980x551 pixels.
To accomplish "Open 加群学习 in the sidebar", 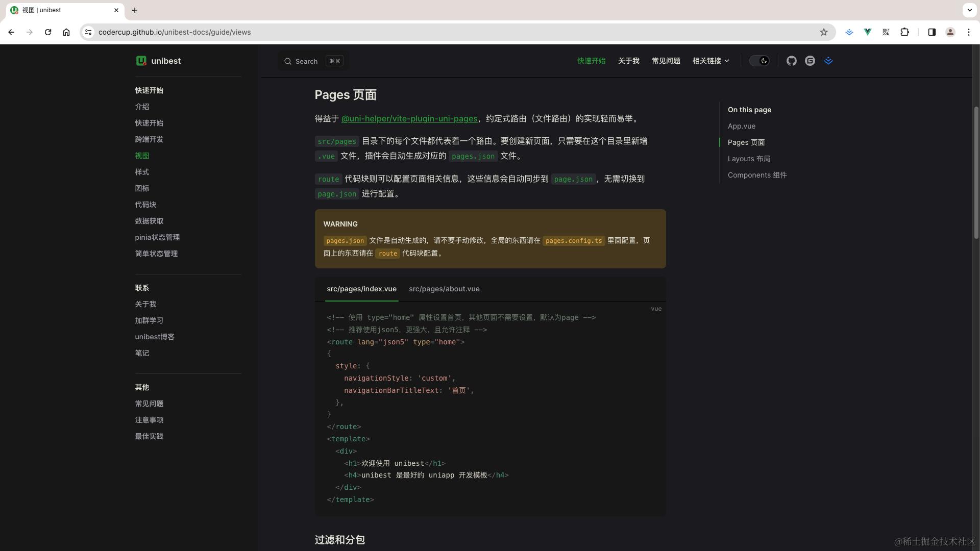I will [150, 321].
